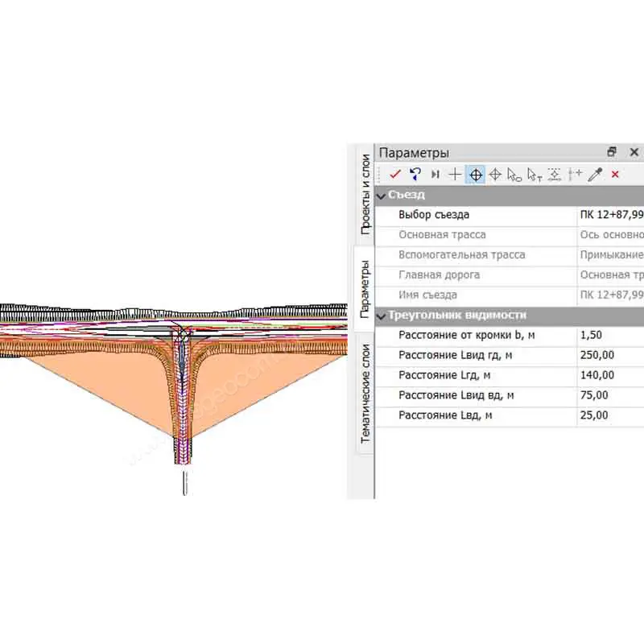
Task: Collapse the Треугольник видимости section
Action: [x=382, y=316]
